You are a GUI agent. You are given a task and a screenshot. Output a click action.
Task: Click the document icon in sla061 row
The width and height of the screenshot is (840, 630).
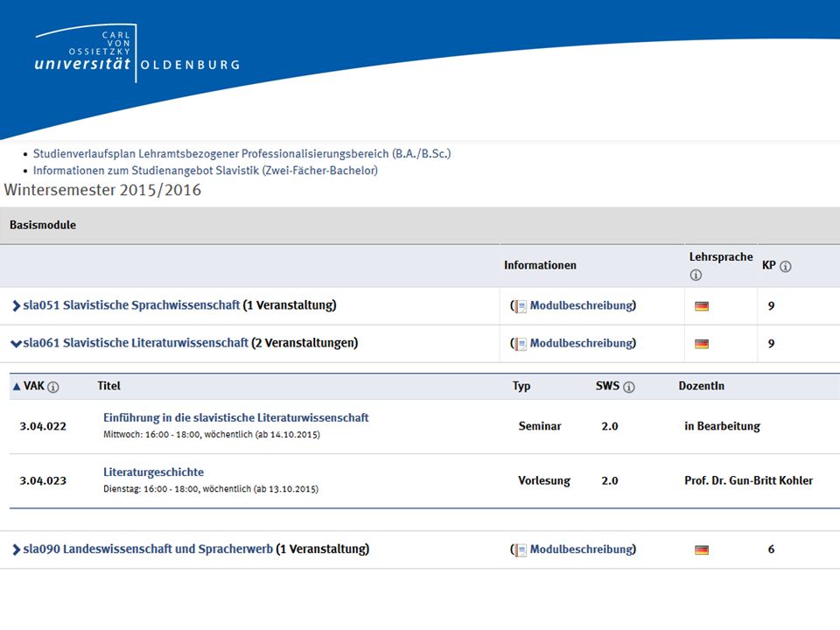520,343
